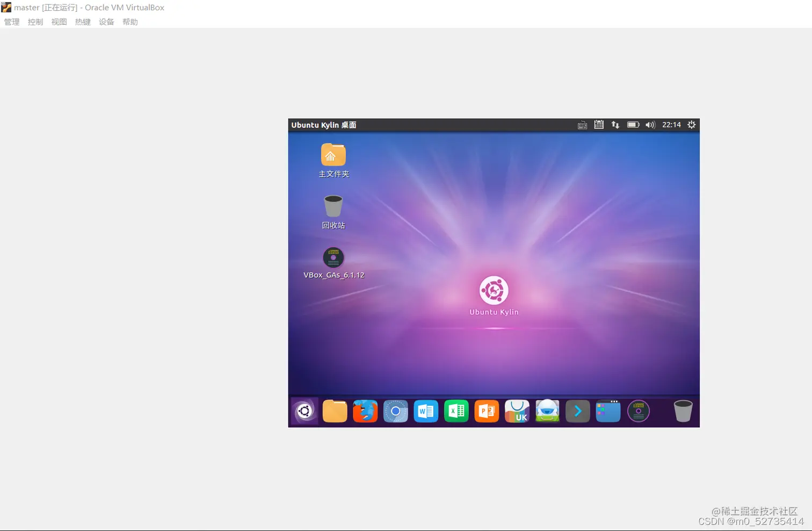Viewport: 812px width, 531px height.
Task: Open the 视图 menu
Action: pos(59,22)
